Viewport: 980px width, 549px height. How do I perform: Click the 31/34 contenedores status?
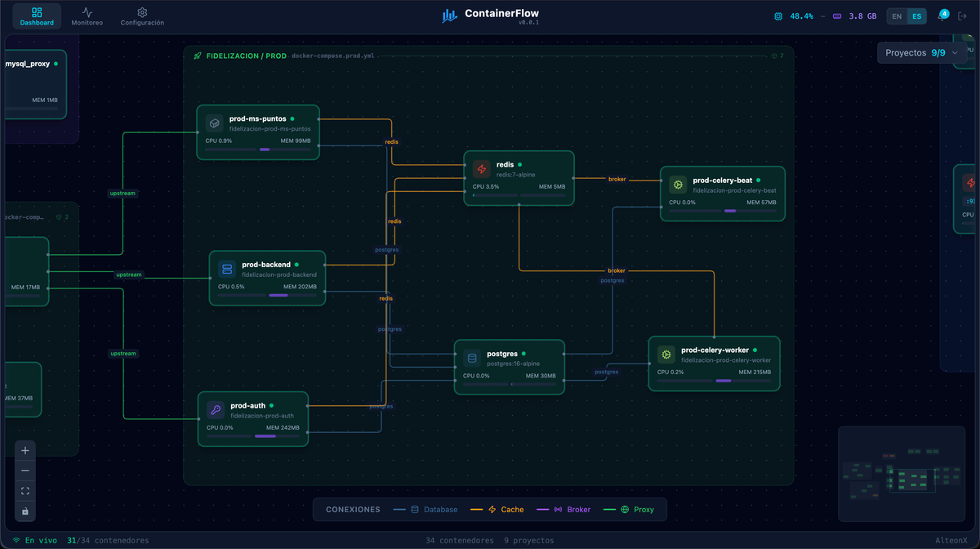108,540
